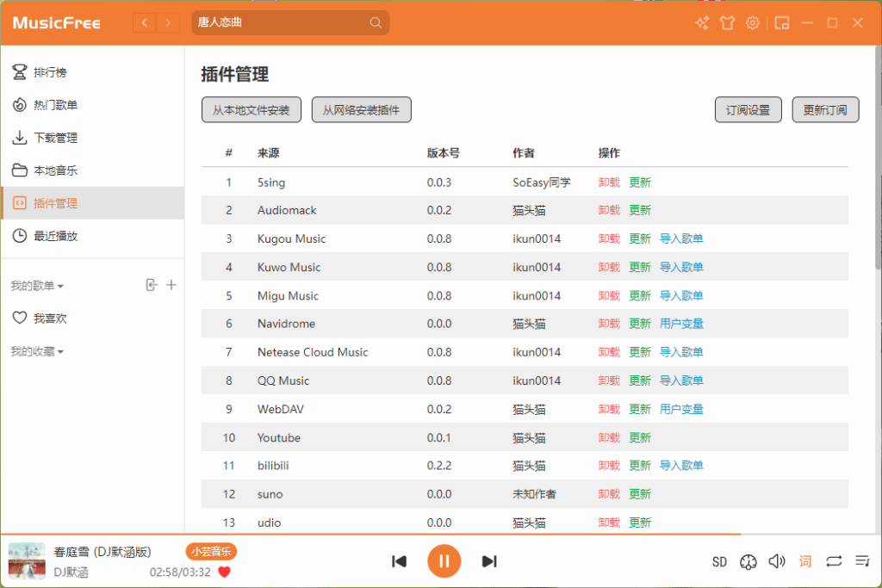Click 更新订阅 button

point(825,109)
